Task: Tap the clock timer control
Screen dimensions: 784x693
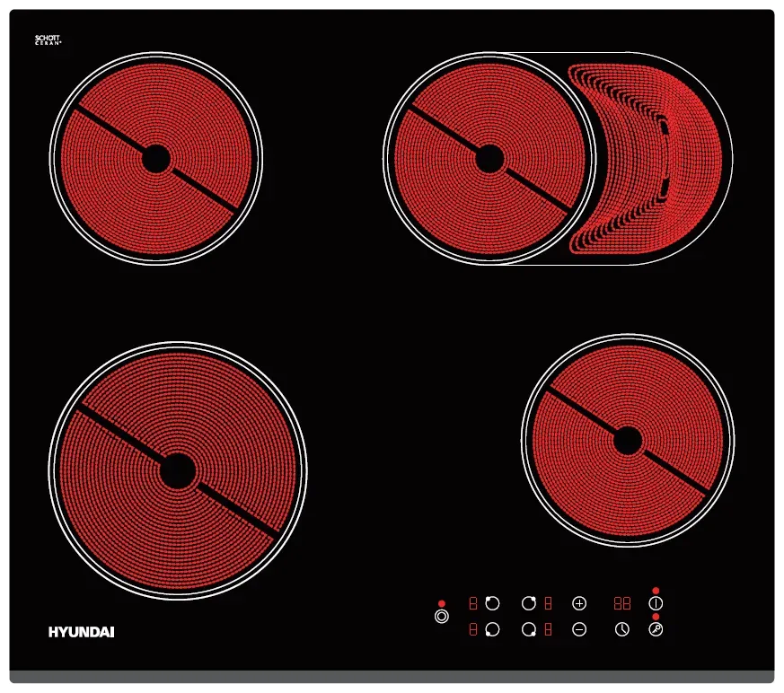Action: [x=622, y=629]
